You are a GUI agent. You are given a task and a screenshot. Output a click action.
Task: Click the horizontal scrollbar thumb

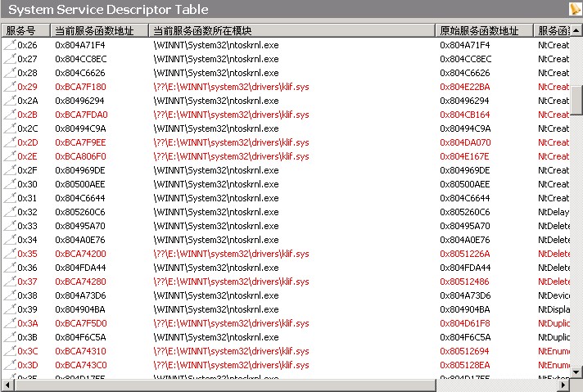point(224,385)
